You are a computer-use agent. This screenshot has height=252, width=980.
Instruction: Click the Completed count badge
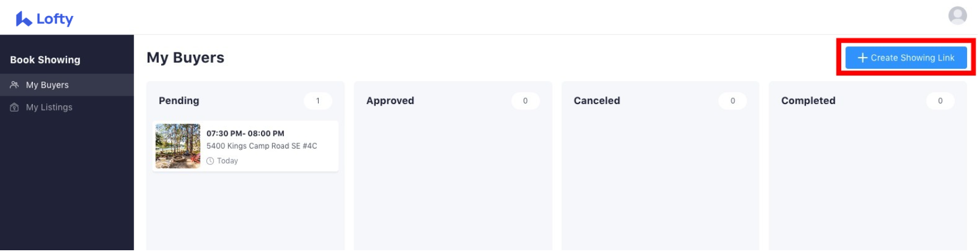pos(940,100)
